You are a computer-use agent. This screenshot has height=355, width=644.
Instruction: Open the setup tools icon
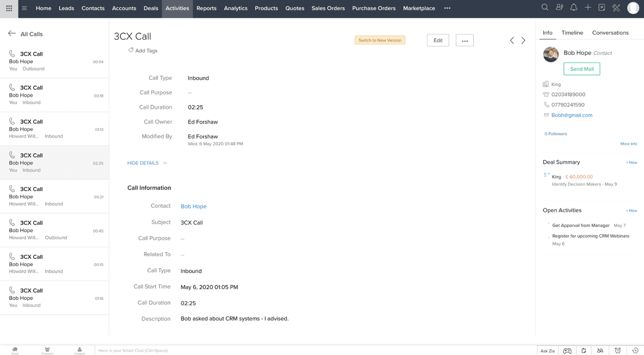click(616, 8)
